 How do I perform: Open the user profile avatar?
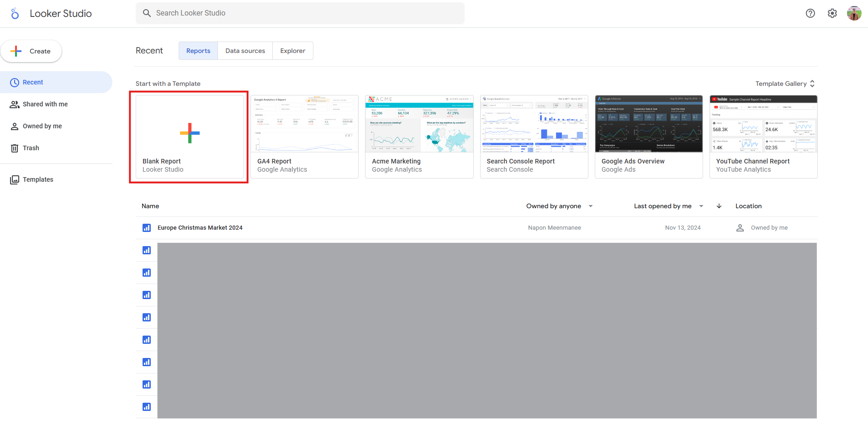pyautogui.click(x=854, y=13)
